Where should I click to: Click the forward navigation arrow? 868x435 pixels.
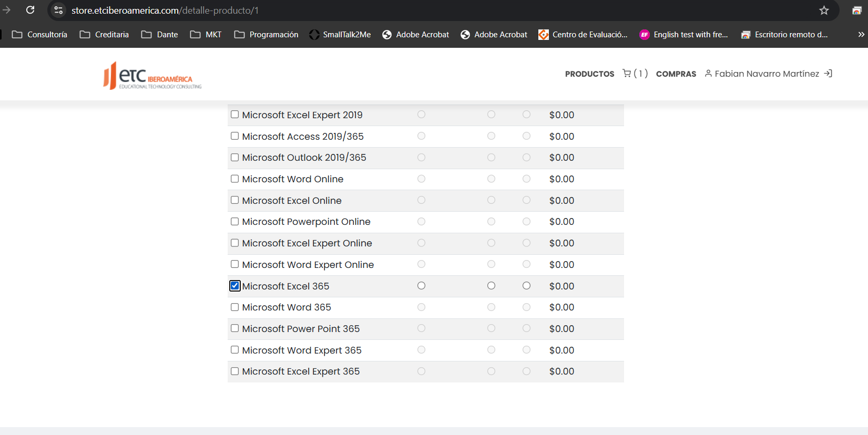click(6, 10)
